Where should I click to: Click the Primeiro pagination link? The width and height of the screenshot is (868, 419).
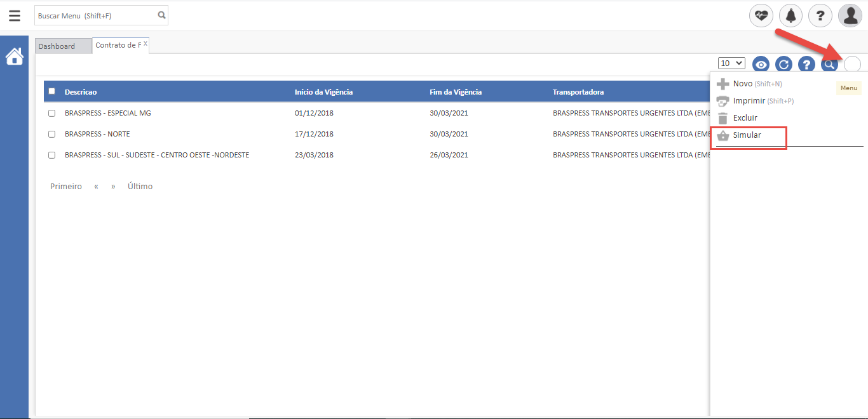click(x=66, y=187)
